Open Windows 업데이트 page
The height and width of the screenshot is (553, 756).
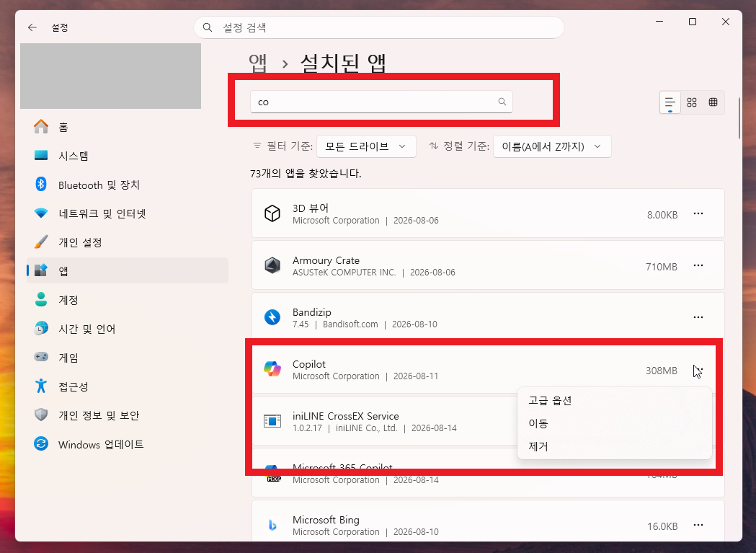pos(128,444)
